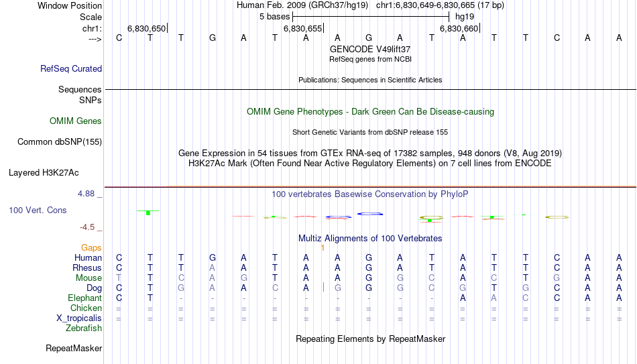Select the Zebrafish alignment row label
Screen dimensions: 637x364
point(84,328)
